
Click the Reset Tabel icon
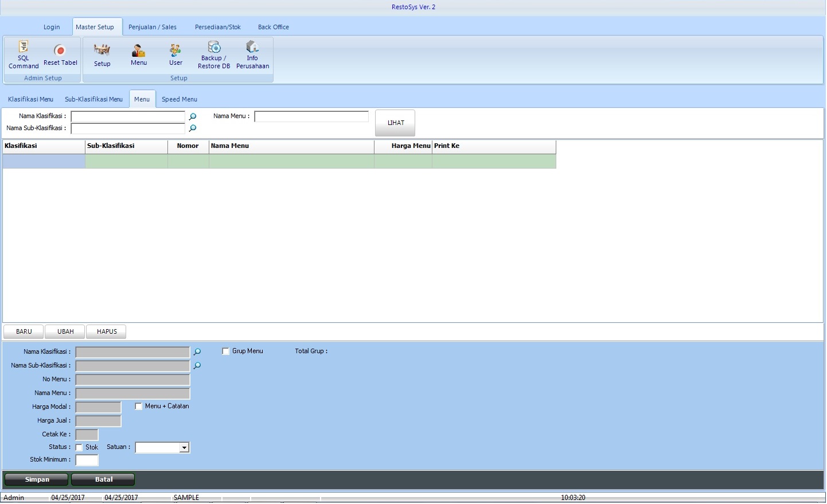click(x=60, y=55)
